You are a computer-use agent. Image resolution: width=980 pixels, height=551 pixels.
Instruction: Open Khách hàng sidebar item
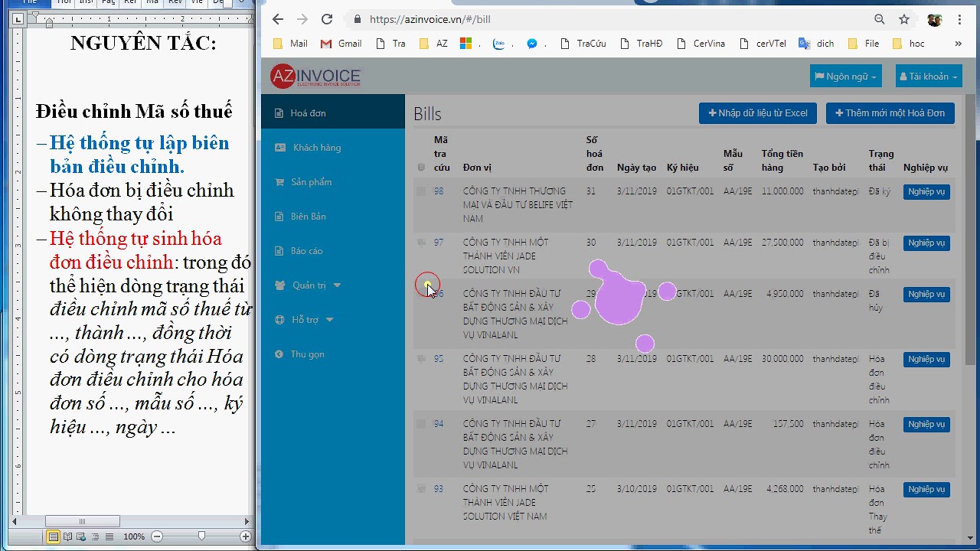(x=332, y=147)
